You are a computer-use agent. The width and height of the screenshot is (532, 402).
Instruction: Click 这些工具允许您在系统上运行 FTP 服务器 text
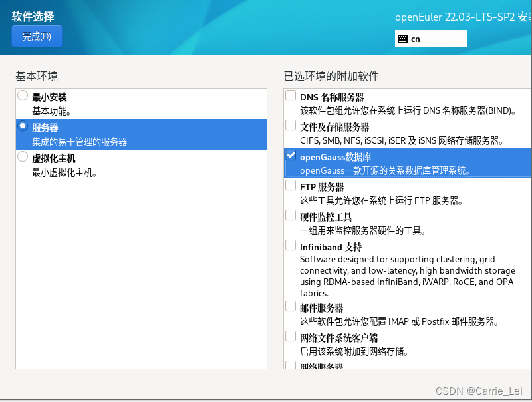[x=381, y=200]
